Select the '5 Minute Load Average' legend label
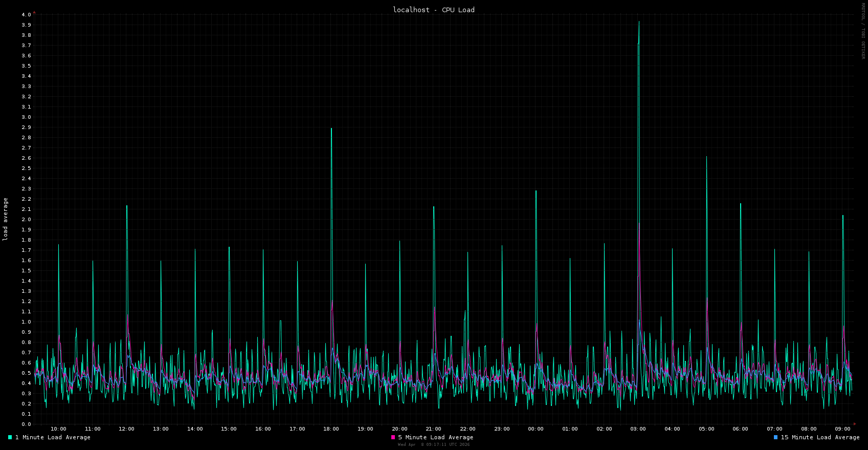 [x=435, y=437]
